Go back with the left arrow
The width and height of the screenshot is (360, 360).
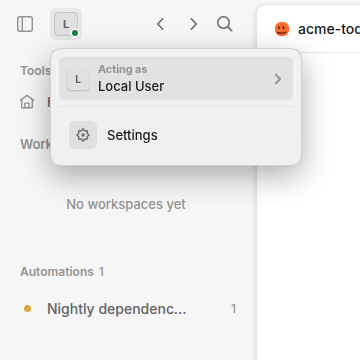(161, 24)
